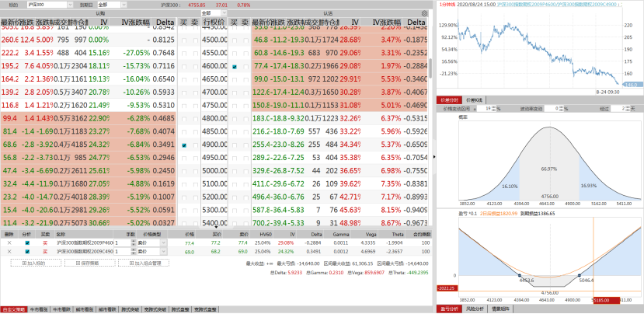Select the 盈亏分析 tab

coord(449,309)
